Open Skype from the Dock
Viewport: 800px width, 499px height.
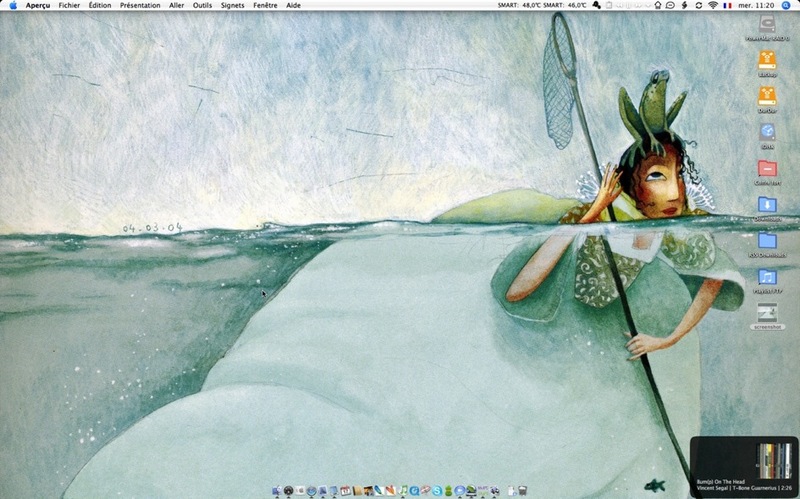click(437, 490)
